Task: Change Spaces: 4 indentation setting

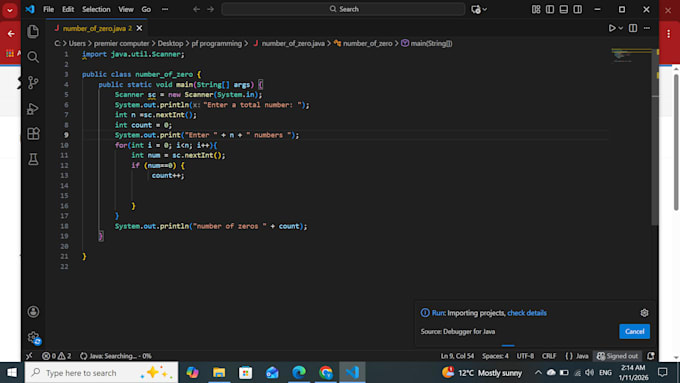Action: 495,356
